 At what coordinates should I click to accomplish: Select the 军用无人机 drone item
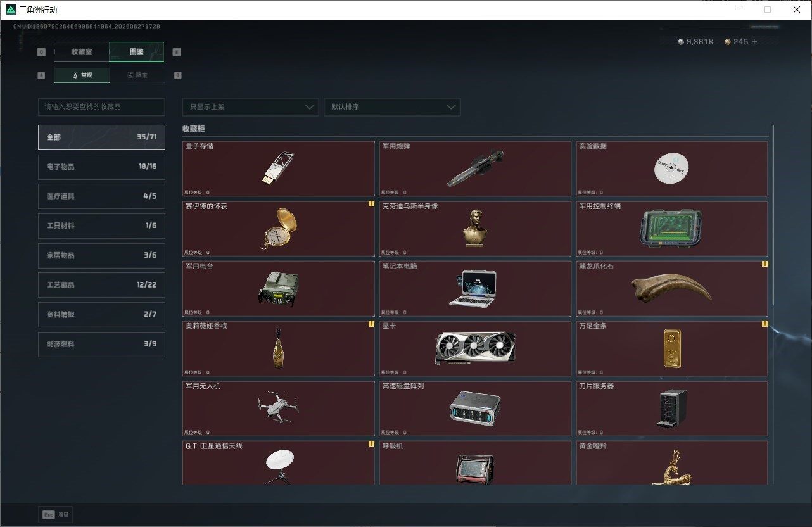tap(278, 409)
